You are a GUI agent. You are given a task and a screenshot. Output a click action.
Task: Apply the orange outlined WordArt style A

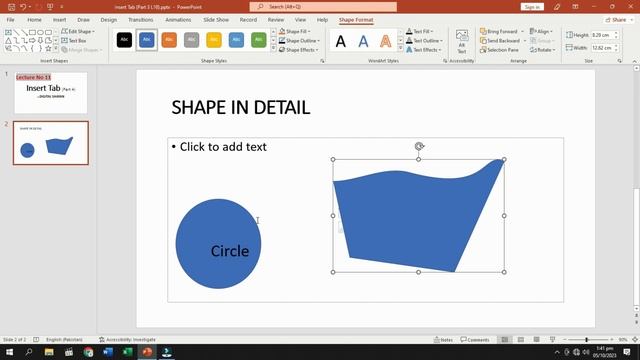(386, 41)
